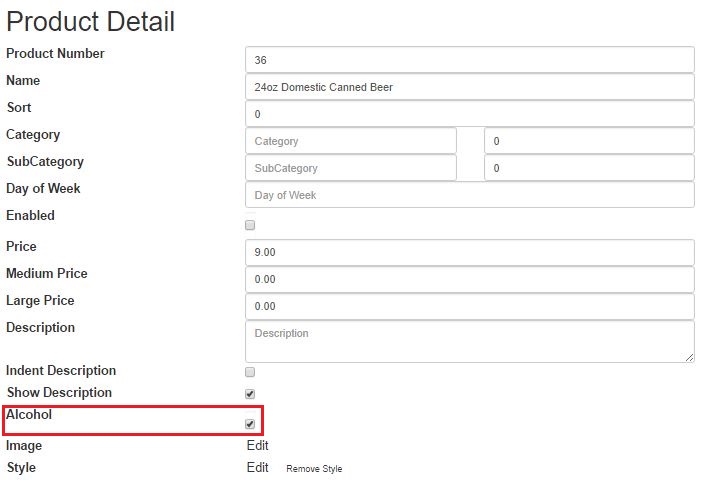Click the Product Number field
The height and width of the screenshot is (498, 710).
(x=470, y=60)
